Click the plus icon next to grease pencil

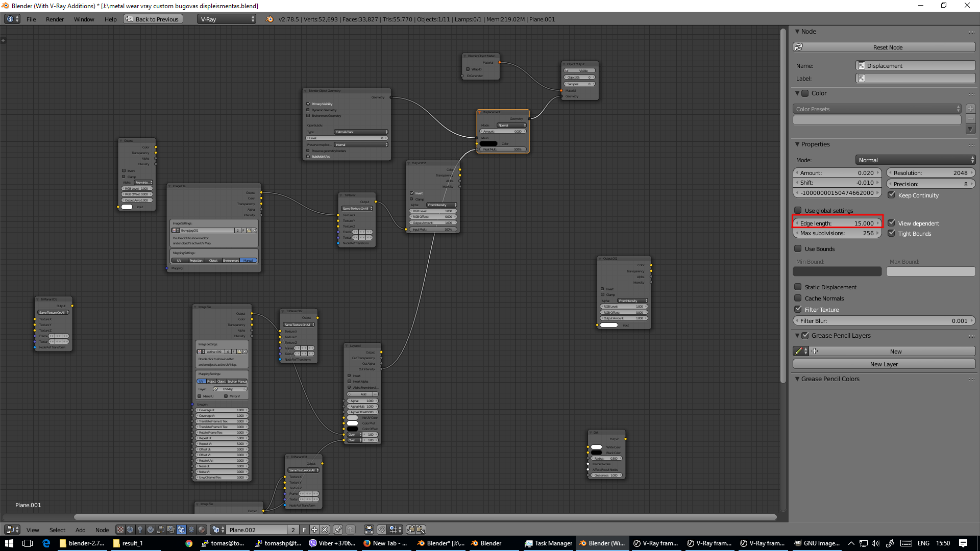click(815, 351)
